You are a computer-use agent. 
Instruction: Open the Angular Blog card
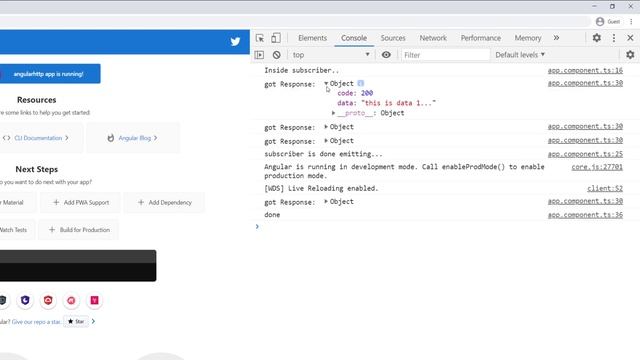click(133, 138)
